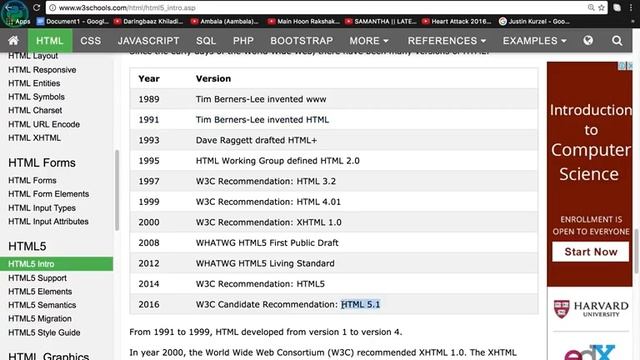This screenshot has width=640, height=360.
Task: Open HTML Form Elements sidebar link
Action: 48,194
